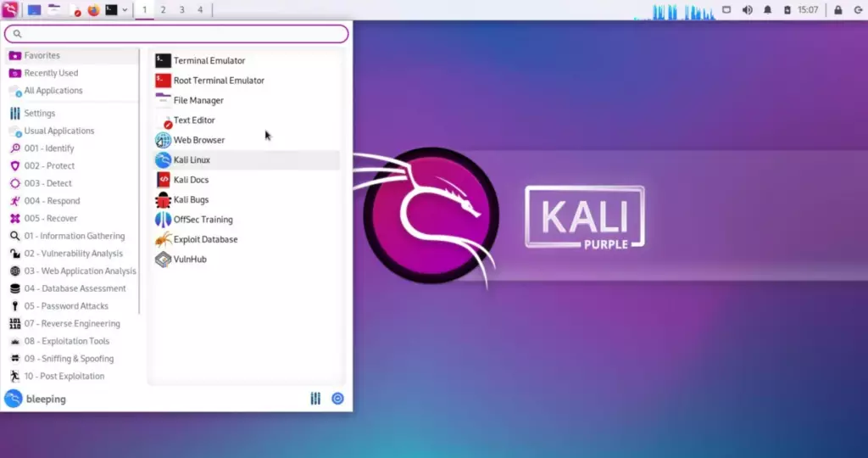The height and width of the screenshot is (458, 868).
Task: Select Recently Used in the sidebar
Action: click(51, 73)
